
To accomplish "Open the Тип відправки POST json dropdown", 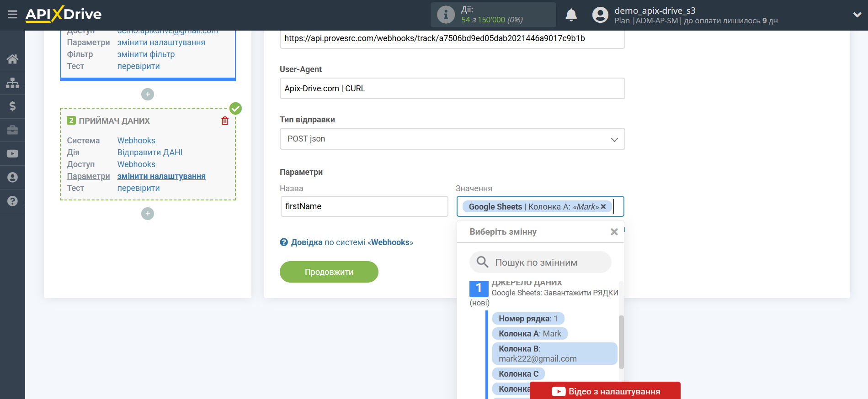I will 452,139.
